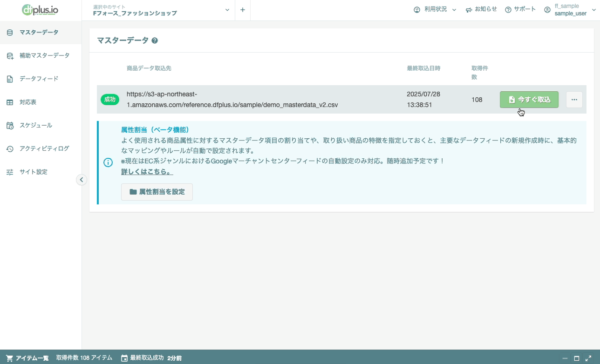Open サイト設定 in the sidebar
This screenshot has height=364, width=600.
[41, 172]
